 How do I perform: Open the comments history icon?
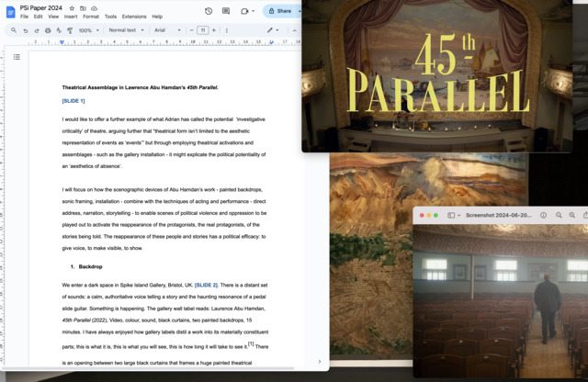coord(226,11)
